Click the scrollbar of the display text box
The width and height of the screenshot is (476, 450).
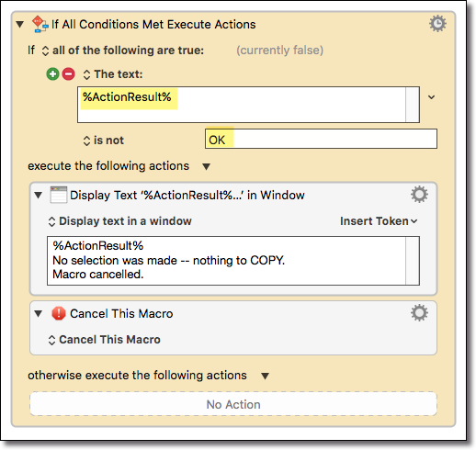click(413, 261)
